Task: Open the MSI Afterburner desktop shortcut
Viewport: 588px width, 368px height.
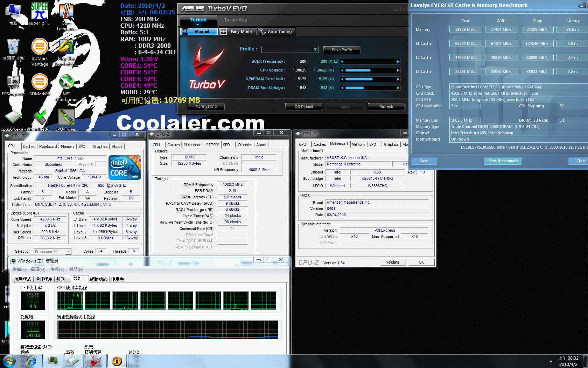Action: (x=66, y=88)
